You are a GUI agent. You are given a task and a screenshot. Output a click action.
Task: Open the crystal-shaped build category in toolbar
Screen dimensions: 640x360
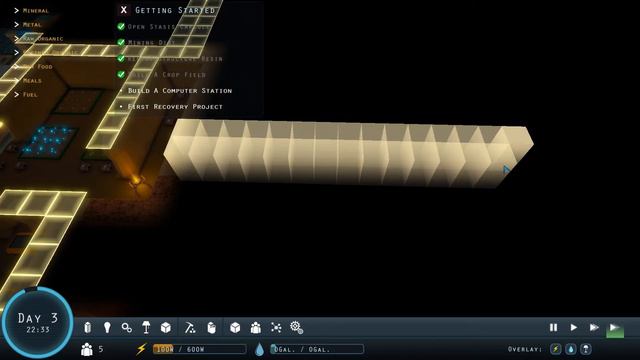87,328
